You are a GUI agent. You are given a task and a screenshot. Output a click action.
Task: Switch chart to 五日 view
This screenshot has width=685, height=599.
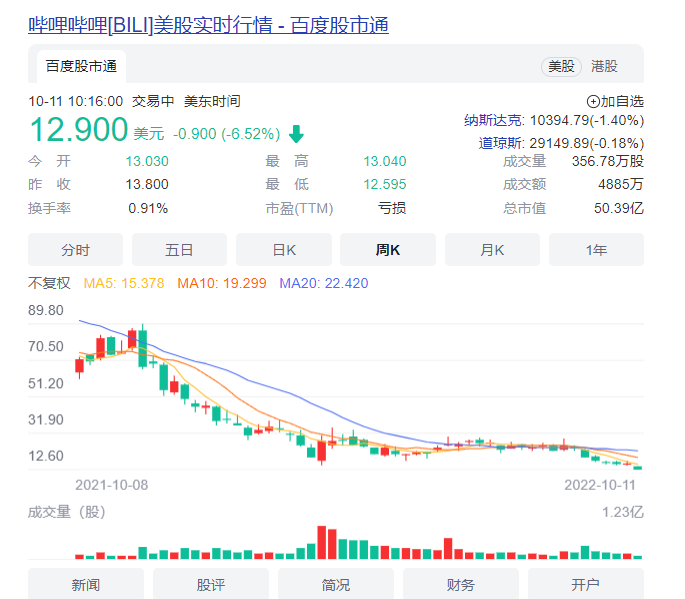[x=179, y=250]
